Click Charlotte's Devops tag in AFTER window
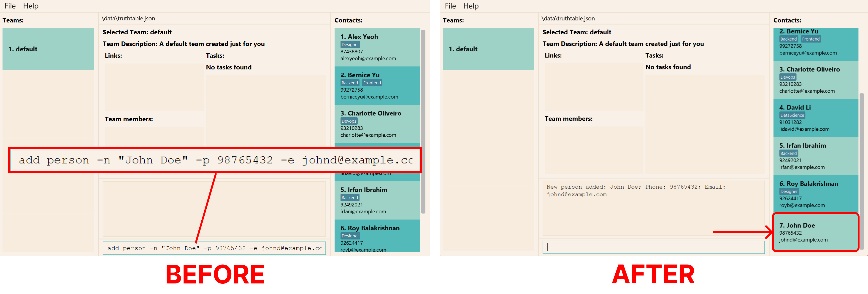The image size is (868, 294). coord(787,77)
